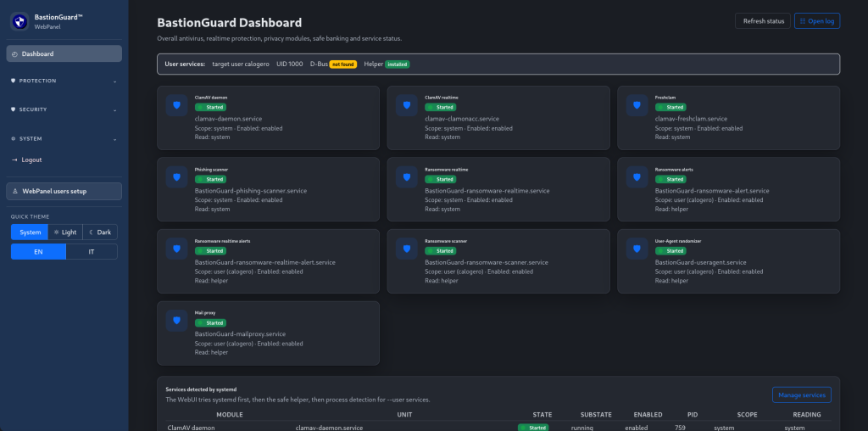
Task: Click the grid icon in the Open log button
Action: 803,21
